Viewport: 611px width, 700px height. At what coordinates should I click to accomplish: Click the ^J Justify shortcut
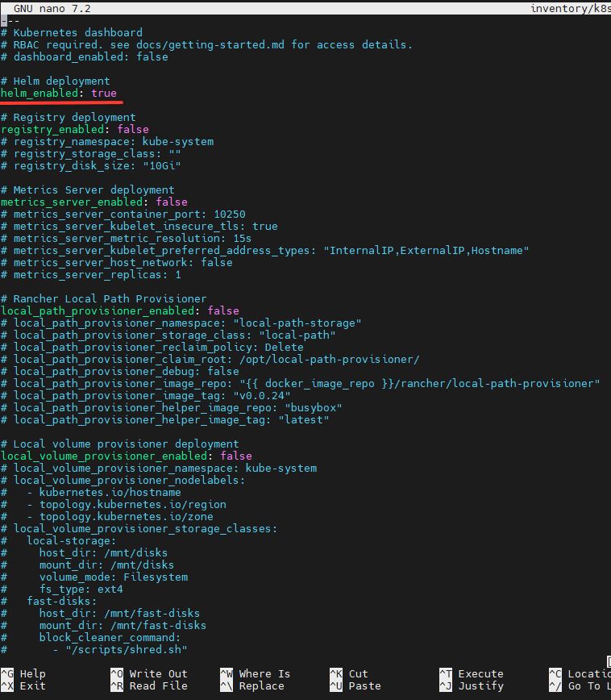coord(472,685)
